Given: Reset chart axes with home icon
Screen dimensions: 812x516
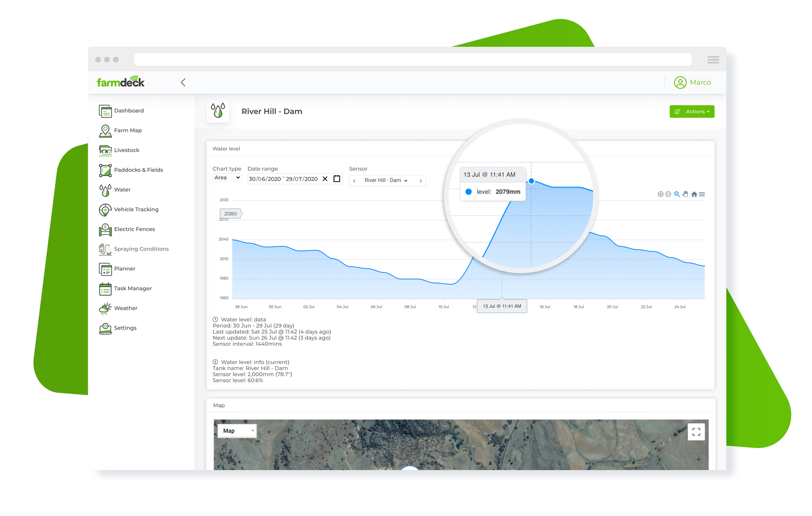Looking at the screenshot, I should (x=694, y=194).
